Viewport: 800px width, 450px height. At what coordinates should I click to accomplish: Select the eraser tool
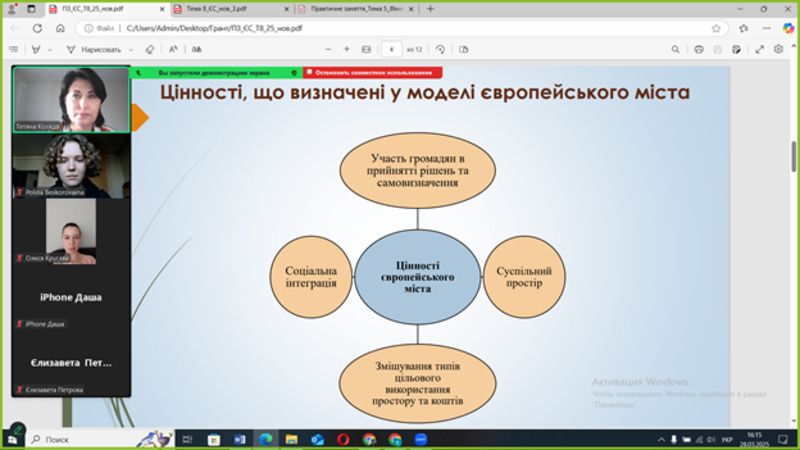pos(149,49)
